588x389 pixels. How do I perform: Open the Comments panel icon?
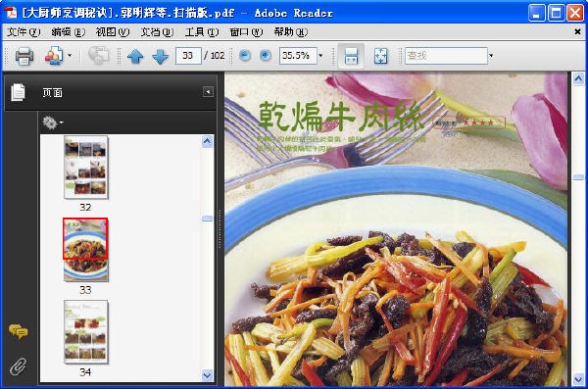(18, 332)
